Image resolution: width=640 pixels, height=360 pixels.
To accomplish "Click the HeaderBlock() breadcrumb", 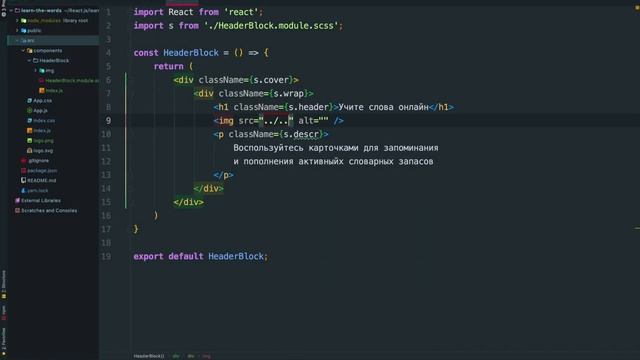I will click(149, 356).
